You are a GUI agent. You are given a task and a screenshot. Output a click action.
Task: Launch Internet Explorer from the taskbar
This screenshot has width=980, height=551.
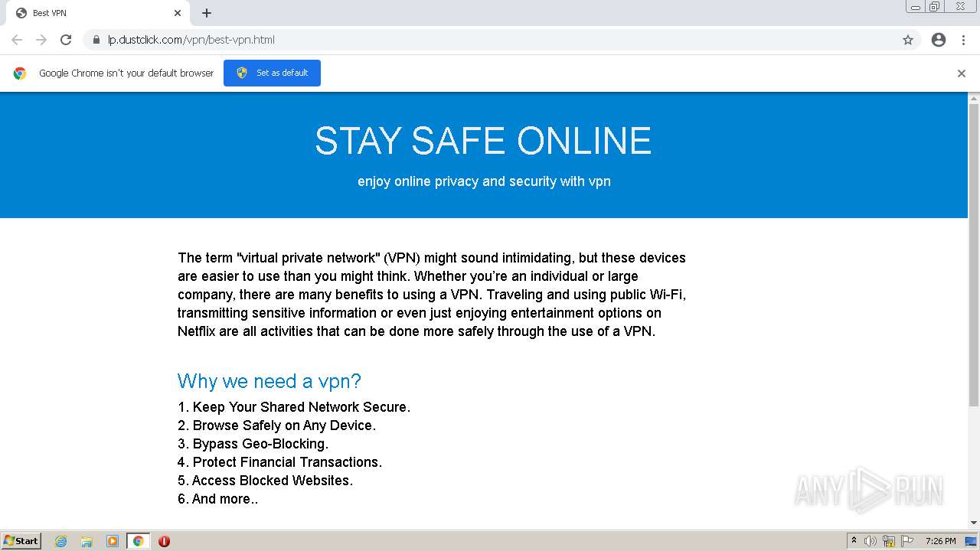pos(60,541)
